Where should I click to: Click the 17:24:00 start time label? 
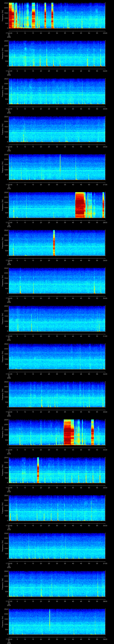9,109
